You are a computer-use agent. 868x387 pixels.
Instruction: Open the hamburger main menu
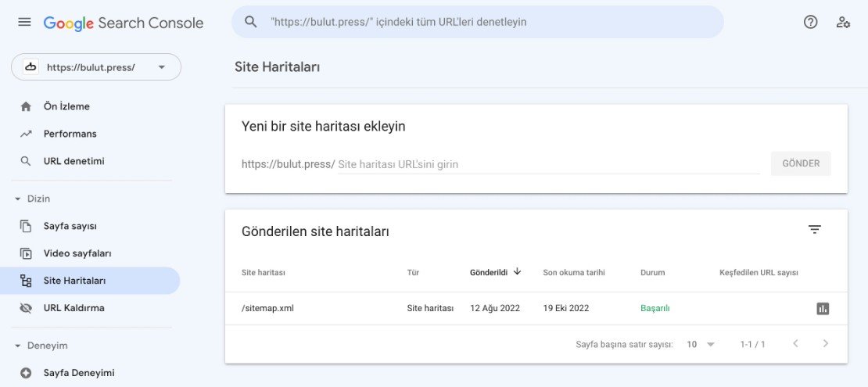[x=24, y=22]
